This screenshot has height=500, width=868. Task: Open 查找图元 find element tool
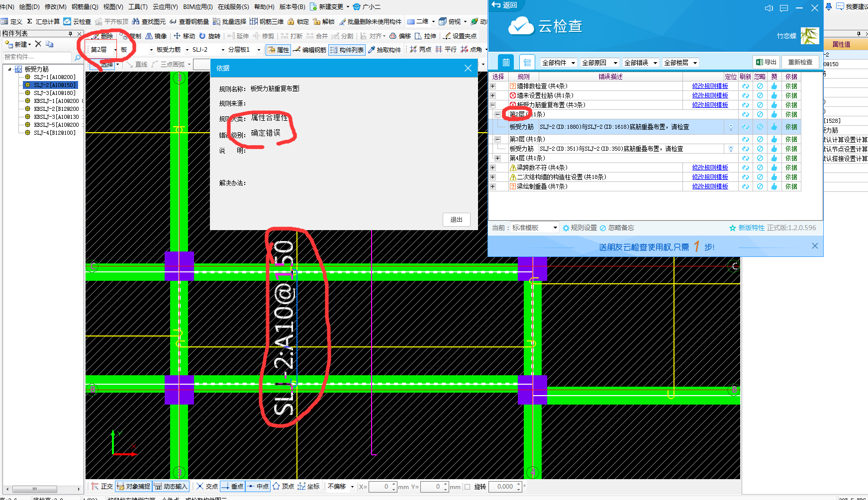[x=149, y=21]
